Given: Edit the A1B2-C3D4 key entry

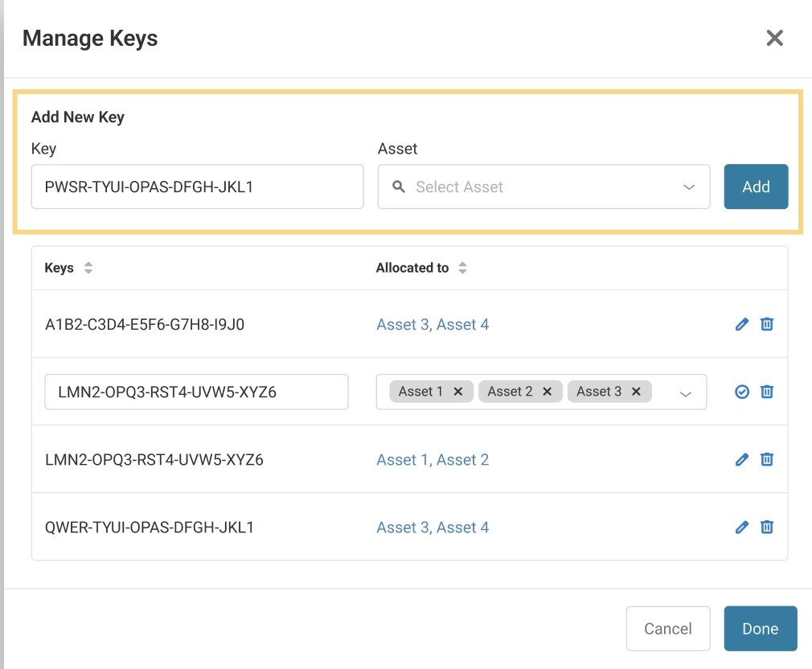Looking at the screenshot, I should tap(742, 324).
